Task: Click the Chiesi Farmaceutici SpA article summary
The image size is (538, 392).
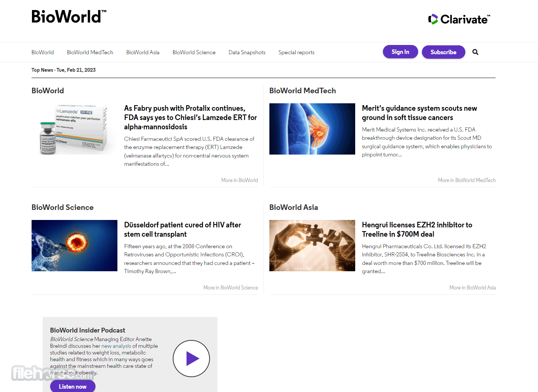Action: [189, 152]
